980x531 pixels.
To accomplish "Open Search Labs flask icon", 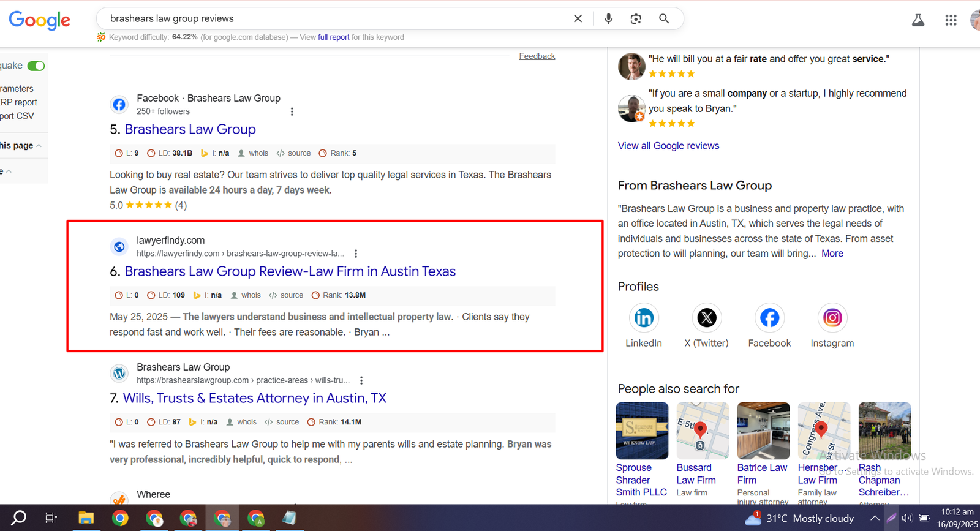I will (x=918, y=20).
